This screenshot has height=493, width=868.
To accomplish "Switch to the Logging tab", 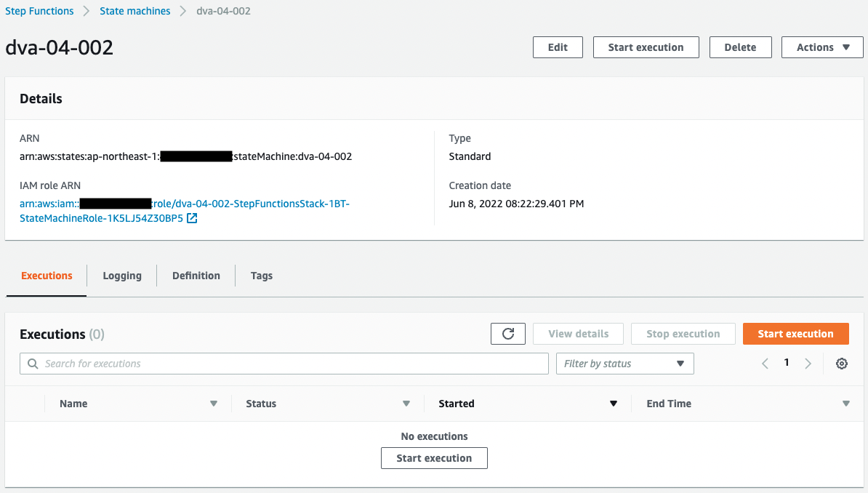I will point(122,276).
